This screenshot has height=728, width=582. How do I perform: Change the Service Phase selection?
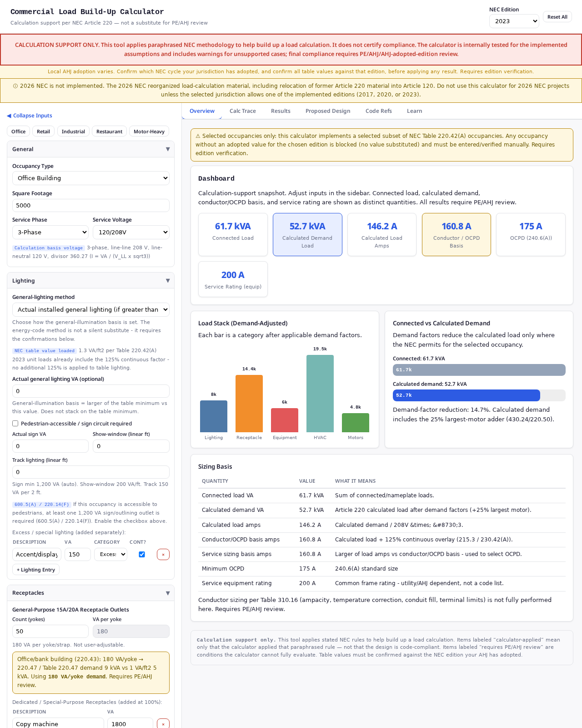(x=50, y=232)
